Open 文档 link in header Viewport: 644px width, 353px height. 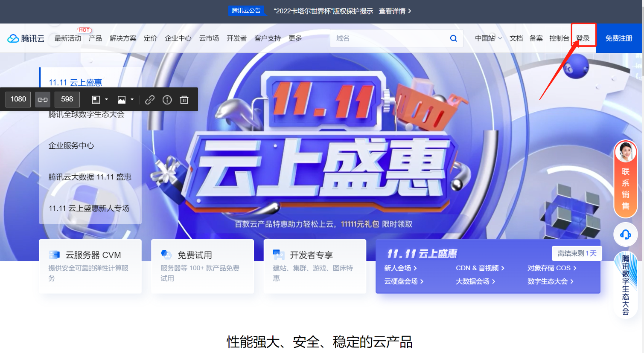pos(516,38)
